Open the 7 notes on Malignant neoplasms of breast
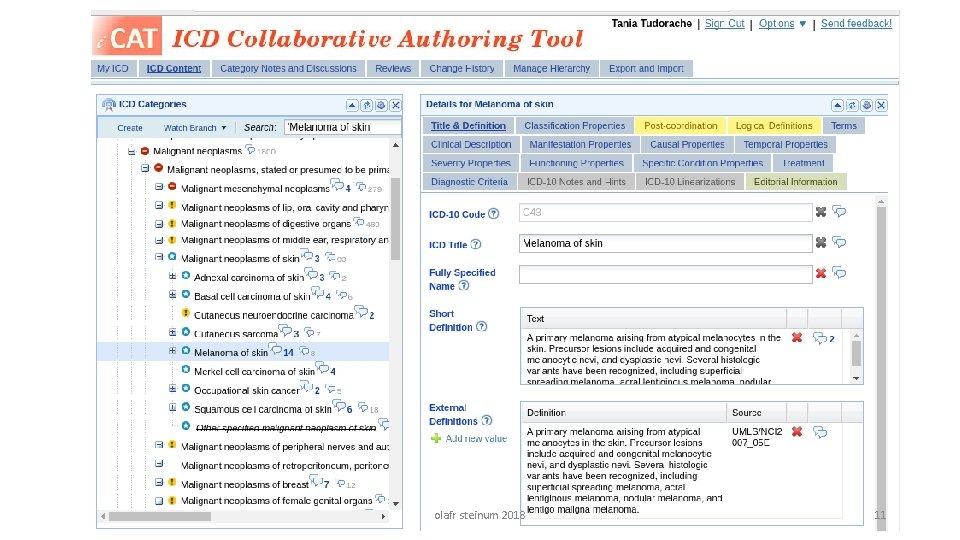The height and width of the screenshot is (540, 960). tap(320, 482)
